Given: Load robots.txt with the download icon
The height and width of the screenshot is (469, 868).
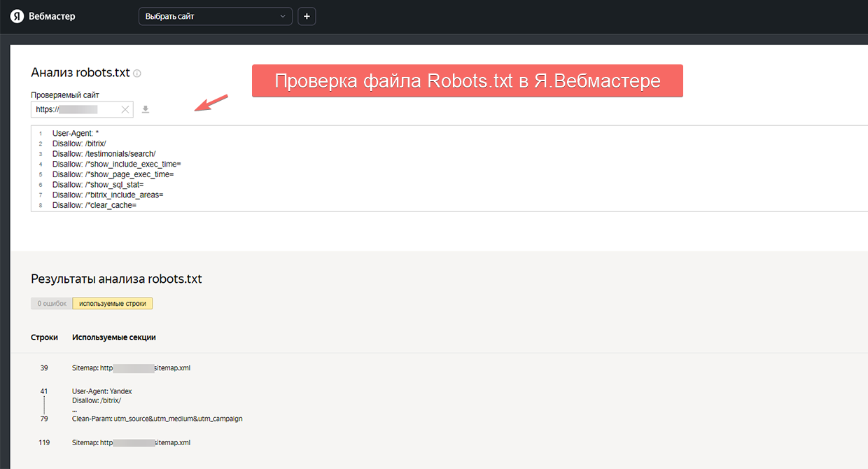Looking at the screenshot, I should click(146, 109).
